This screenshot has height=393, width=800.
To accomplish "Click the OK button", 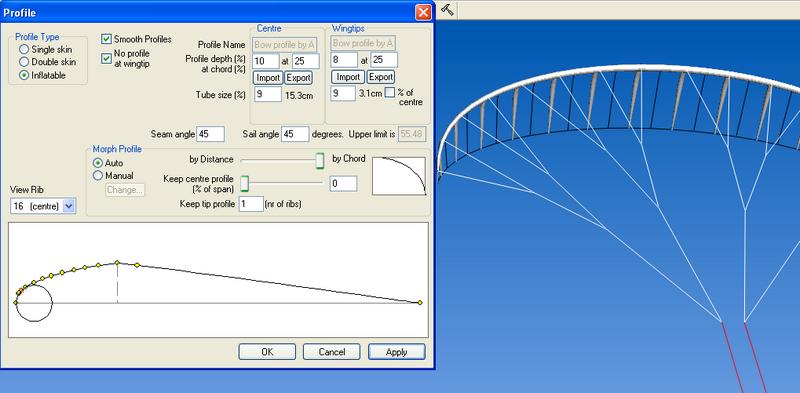I will (267, 352).
